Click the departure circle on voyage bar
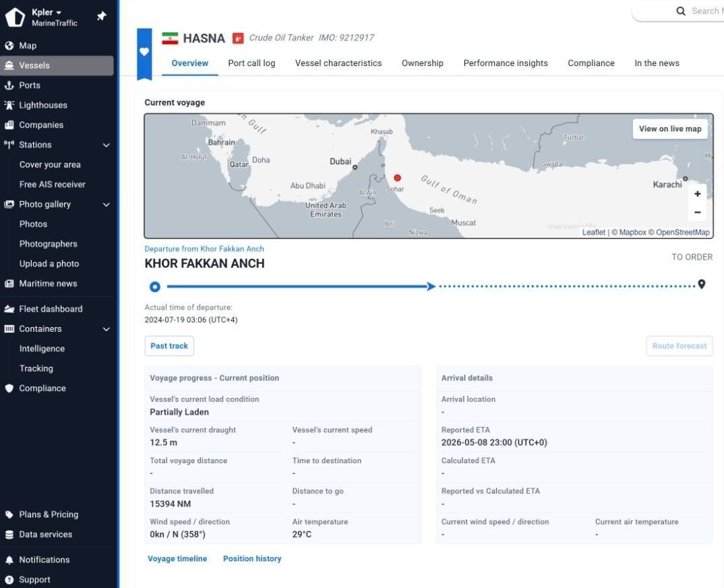This screenshot has height=588, width=724. pyautogui.click(x=155, y=287)
